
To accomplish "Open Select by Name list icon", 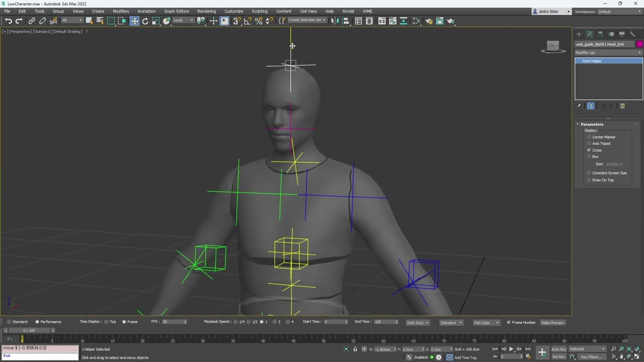I will [100, 21].
